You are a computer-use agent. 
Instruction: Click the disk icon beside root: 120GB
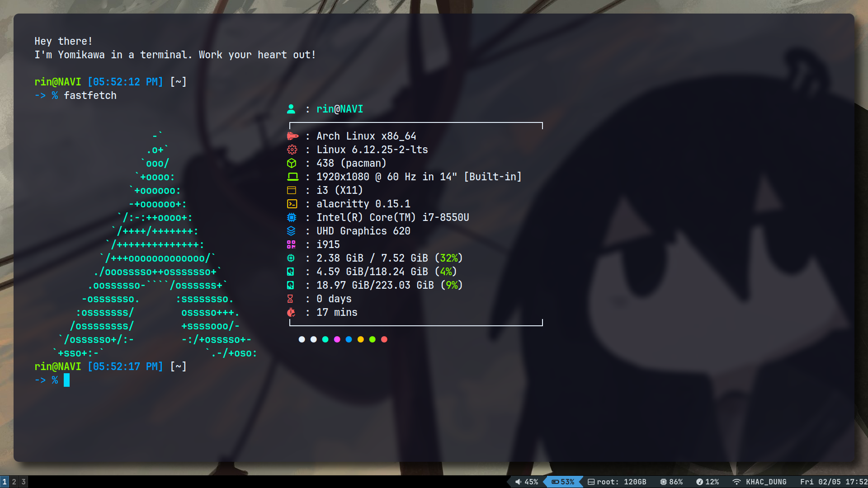pyautogui.click(x=591, y=482)
